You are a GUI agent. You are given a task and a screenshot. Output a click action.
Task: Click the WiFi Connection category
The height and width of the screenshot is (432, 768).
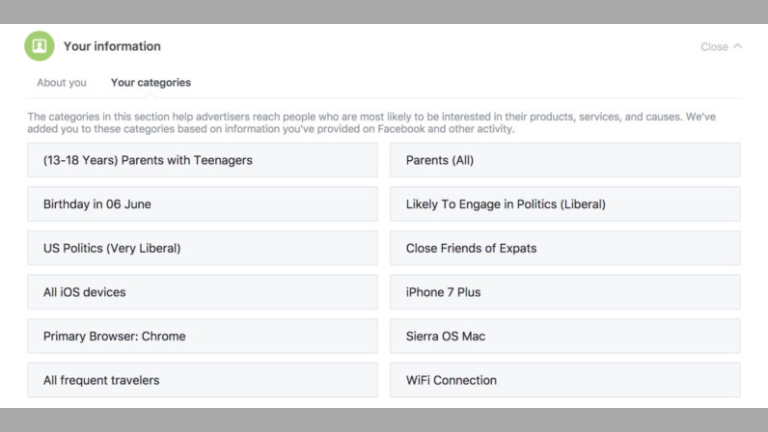click(565, 380)
